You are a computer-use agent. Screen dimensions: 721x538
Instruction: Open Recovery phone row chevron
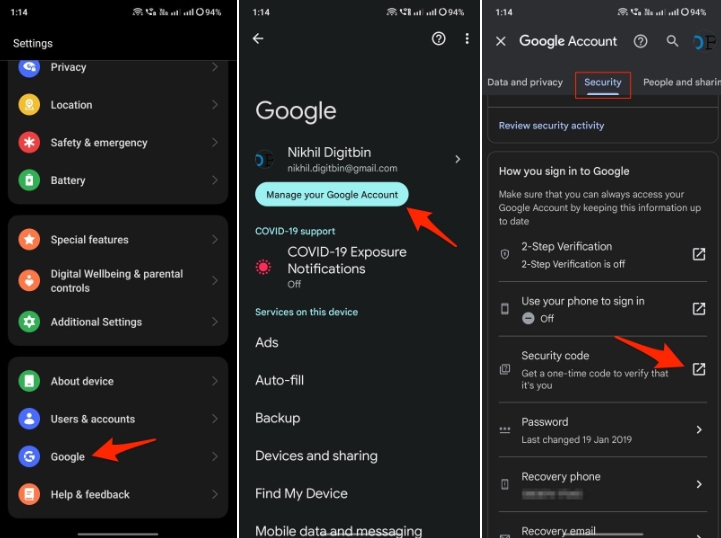pyautogui.click(x=699, y=484)
